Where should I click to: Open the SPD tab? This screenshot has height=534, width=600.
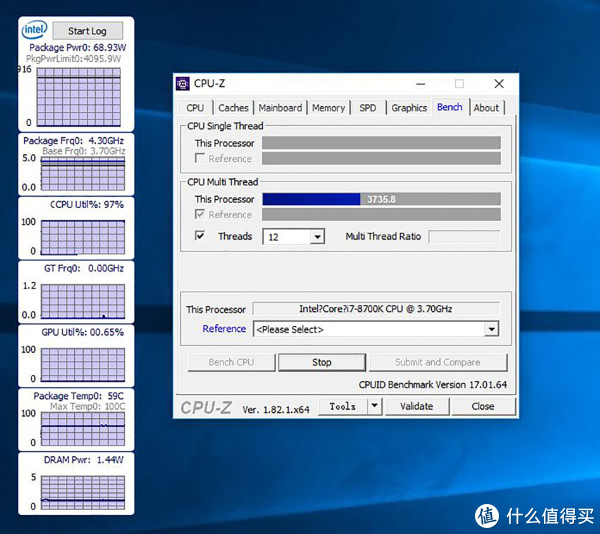coord(368,108)
